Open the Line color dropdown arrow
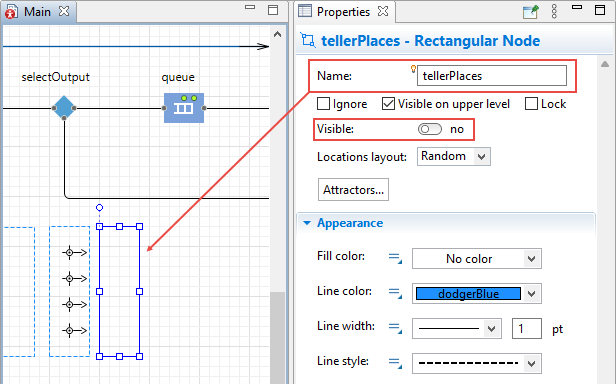 tap(531, 294)
